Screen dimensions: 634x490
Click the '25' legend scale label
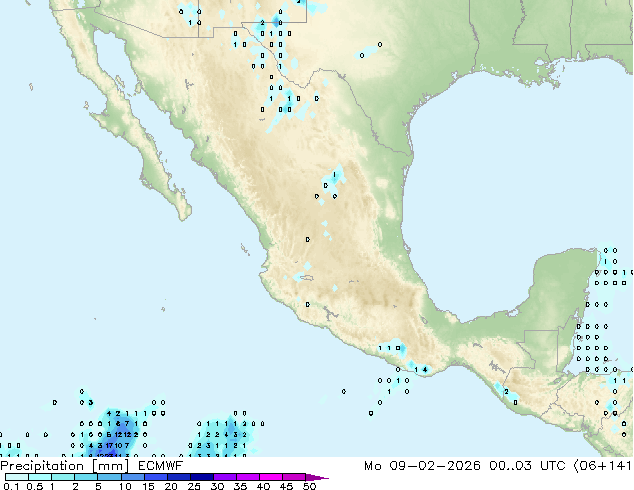[194, 486]
